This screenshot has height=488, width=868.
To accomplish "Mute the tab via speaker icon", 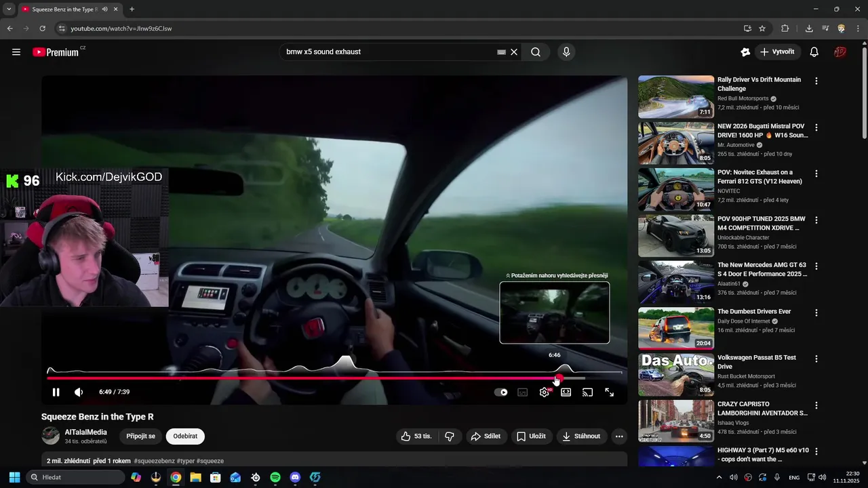I will 104,9.
